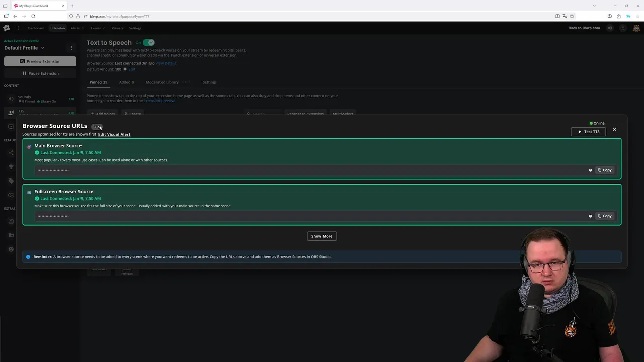Viewport: 644px width, 362px height.
Task: Open the Firefox account icon
Action: point(610,16)
